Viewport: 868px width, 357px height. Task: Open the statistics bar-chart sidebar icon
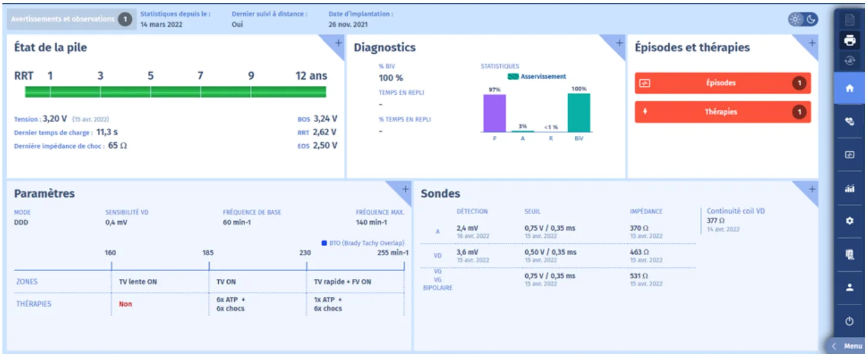(850, 188)
